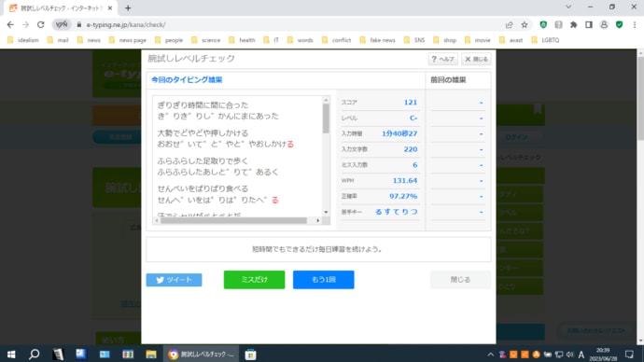Open the avast bookmark folder

tap(511, 40)
